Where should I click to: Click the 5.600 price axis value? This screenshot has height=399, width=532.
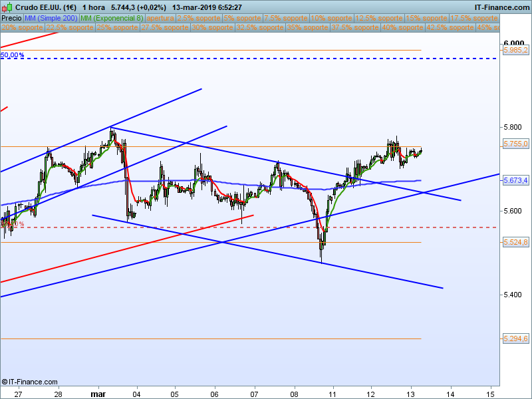[x=513, y=211]
